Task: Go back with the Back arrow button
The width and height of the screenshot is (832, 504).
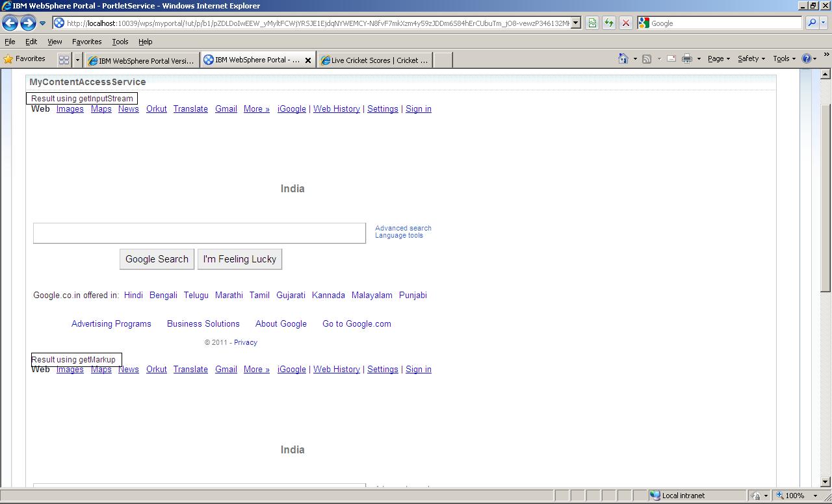Action: (10, 23)
